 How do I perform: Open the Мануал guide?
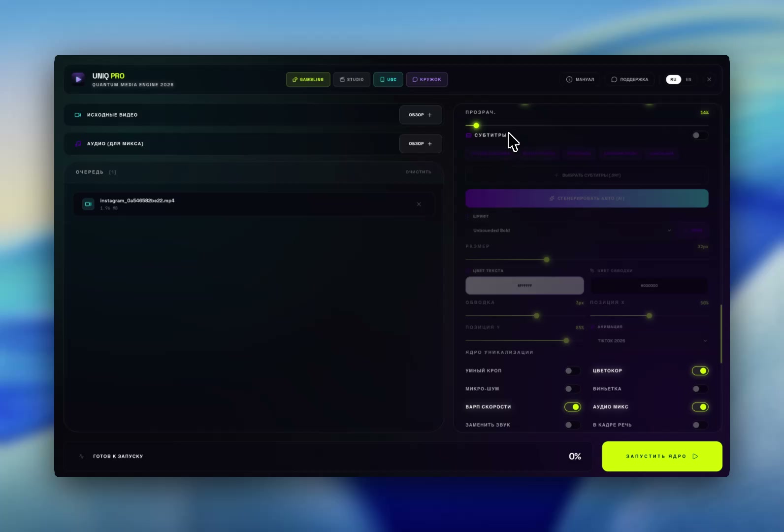click(580, 79)
